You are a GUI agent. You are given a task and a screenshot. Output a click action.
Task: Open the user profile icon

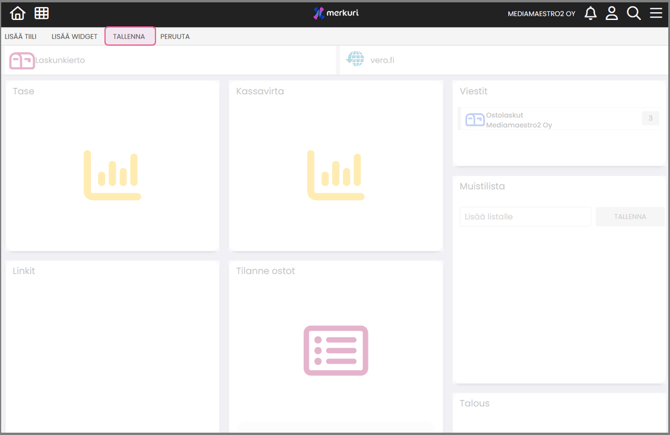click(612, 13)
